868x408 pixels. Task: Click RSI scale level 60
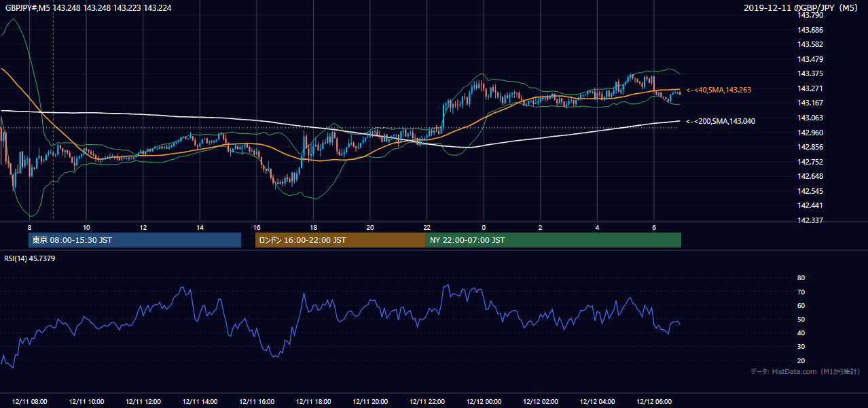[801, 305]
